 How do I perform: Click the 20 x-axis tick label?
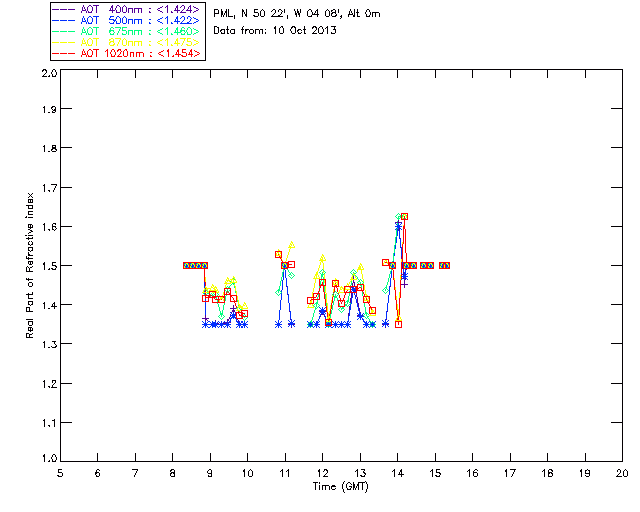[622, 474]
